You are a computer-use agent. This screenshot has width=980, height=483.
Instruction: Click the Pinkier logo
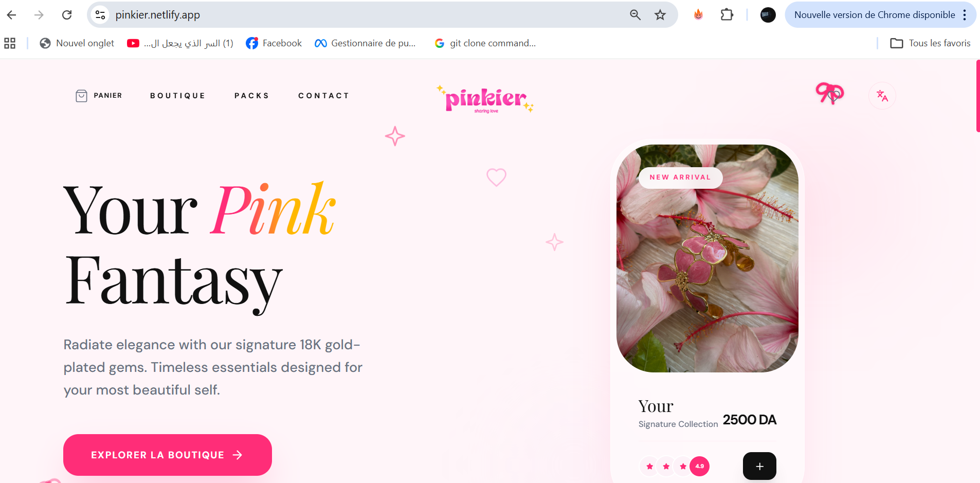485,99
